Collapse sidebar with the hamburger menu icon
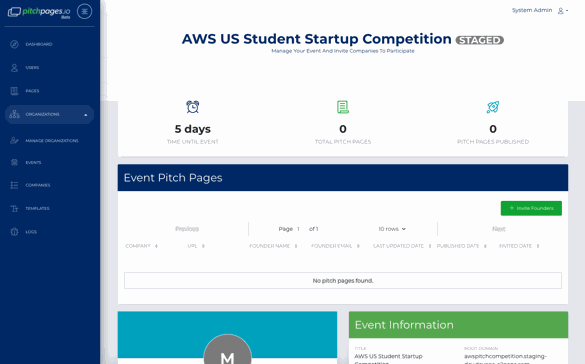 coord(84,11)
